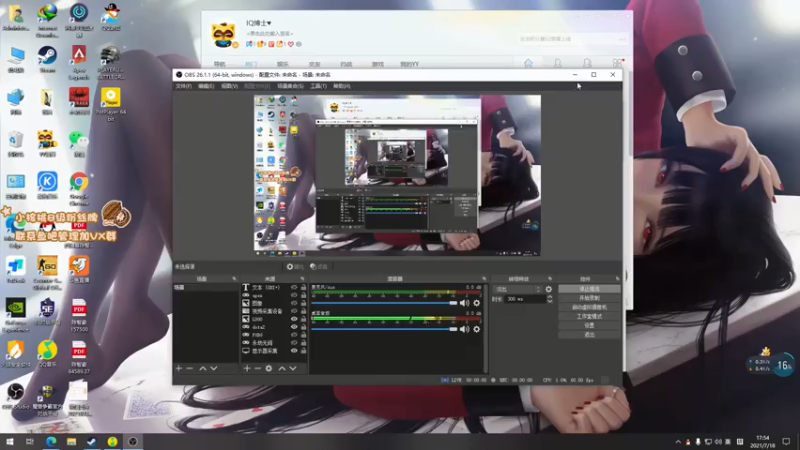The image size is (800, 450).
Task: Adjust the 桌面音频 volume slider
Action: tap(384, 329)
